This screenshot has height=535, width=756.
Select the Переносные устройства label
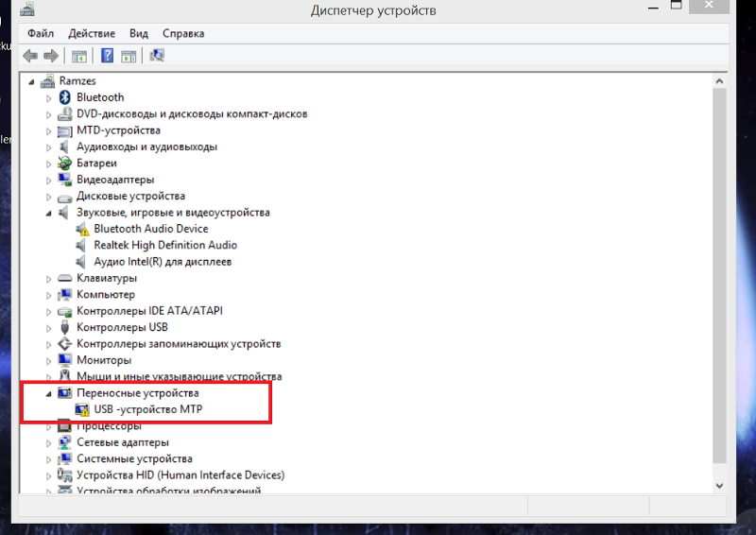click(137, 393)
